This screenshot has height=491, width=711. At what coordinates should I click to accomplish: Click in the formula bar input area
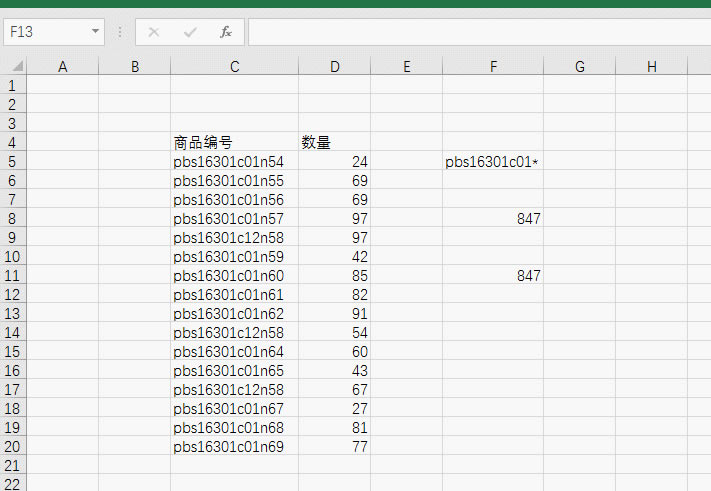point(480,32)
